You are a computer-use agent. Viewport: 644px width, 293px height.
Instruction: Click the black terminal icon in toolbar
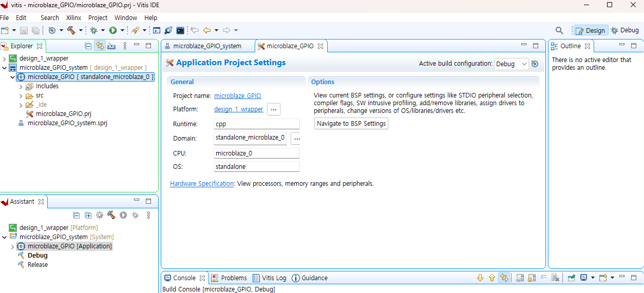(x=180, y=30)
